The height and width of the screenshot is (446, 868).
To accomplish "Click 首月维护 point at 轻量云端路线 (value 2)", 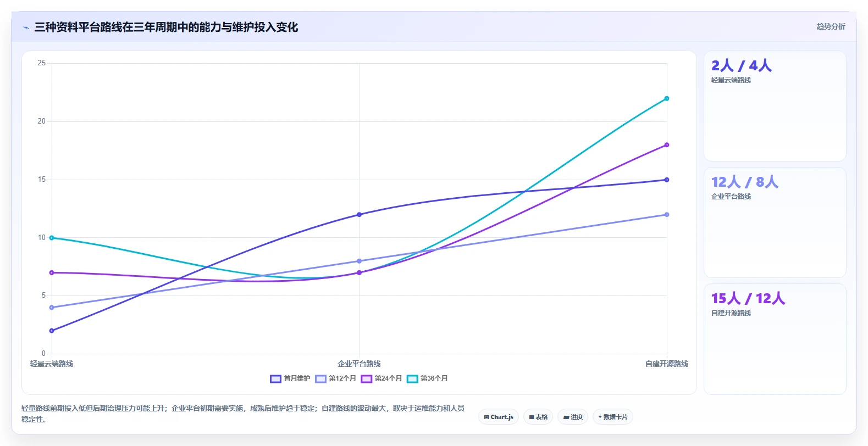I will (52, 331).
